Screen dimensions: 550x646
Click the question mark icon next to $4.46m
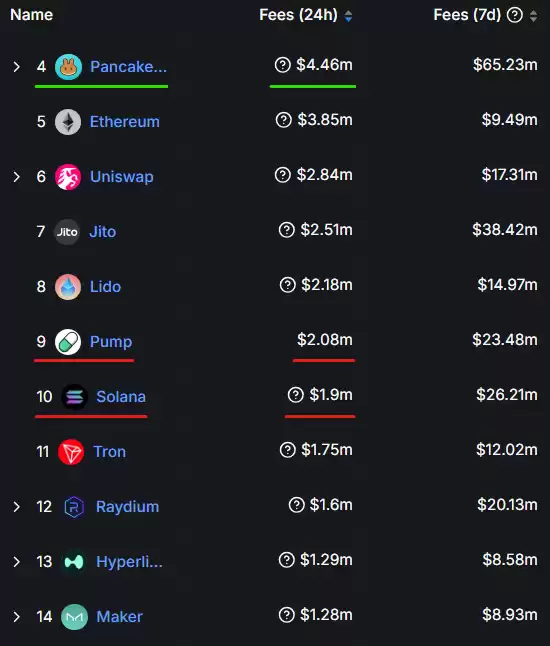point(283,65)
